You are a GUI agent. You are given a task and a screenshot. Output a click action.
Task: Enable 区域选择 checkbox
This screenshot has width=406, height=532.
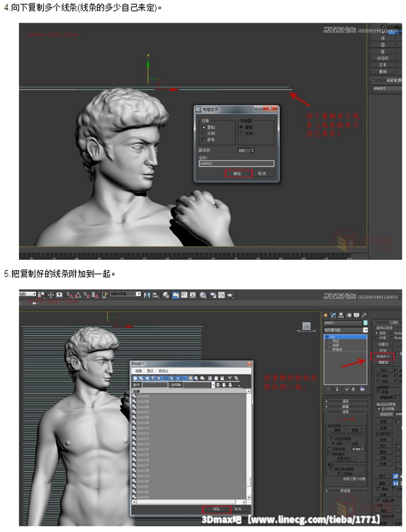pyautogui.click(x=329, y=448)
